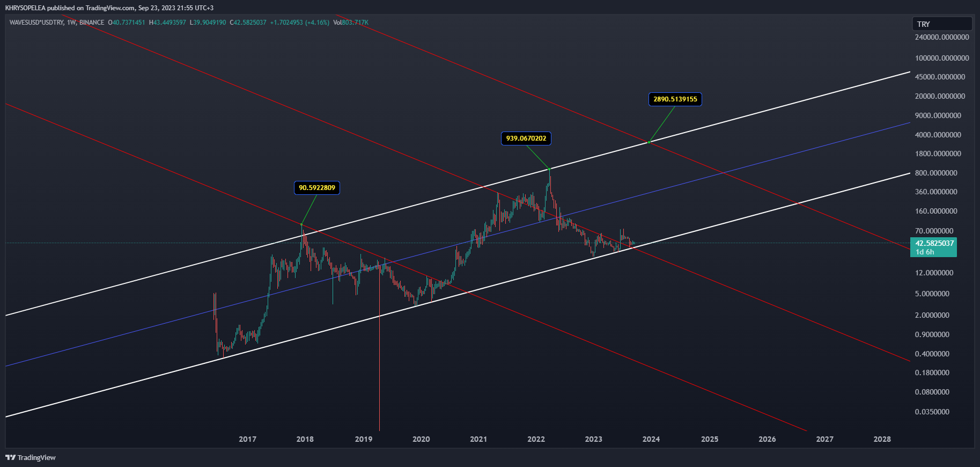Viewport: 980px width, 467px height.
Task: Click the 2027 label on time axis
Action: (x=825, y=439)
